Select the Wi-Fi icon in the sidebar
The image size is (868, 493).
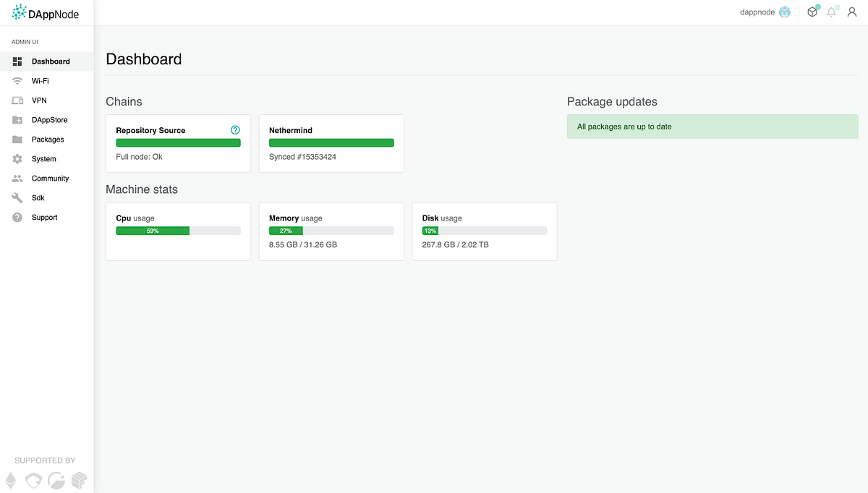pos(16,80)
